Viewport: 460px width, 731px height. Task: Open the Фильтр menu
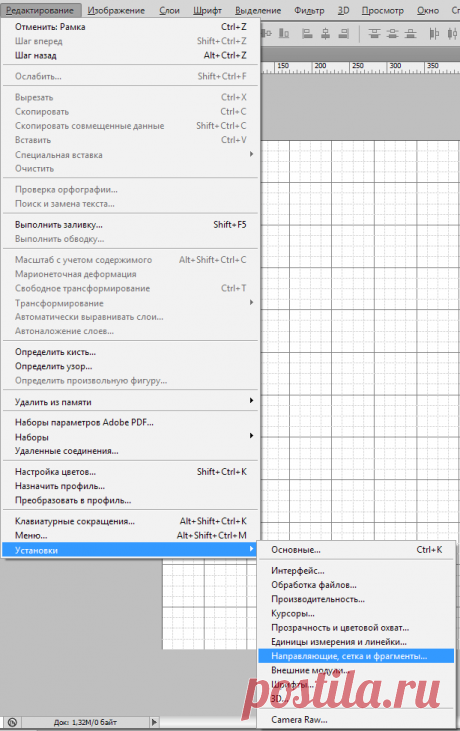pyautogui.click(x=309, y=10)
